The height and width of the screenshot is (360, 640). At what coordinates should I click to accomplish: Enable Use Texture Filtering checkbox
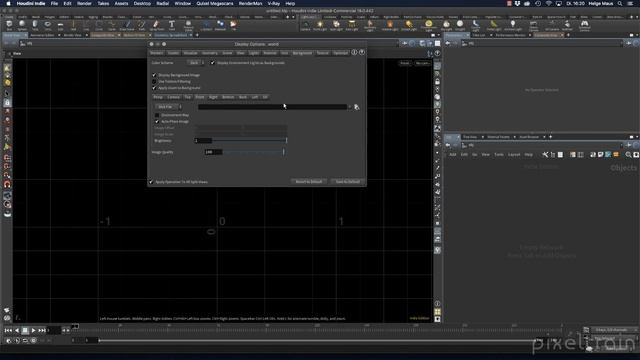[154, 81]
